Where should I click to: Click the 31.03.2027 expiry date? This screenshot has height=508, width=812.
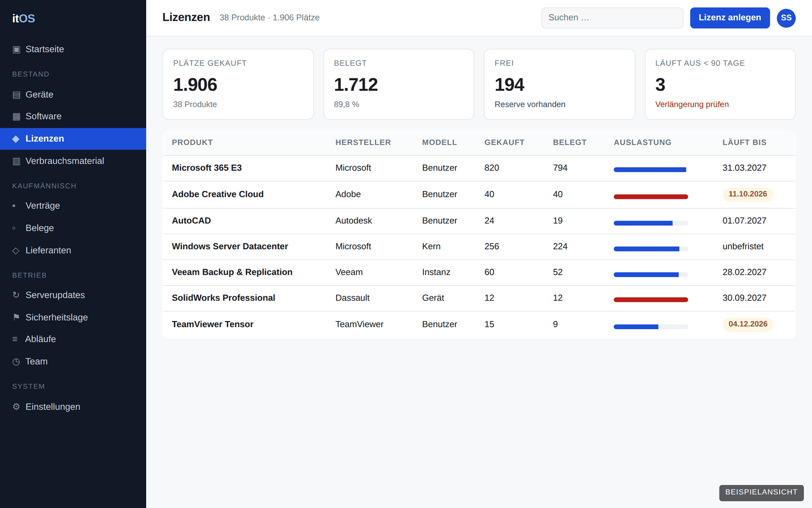(745, 168)
